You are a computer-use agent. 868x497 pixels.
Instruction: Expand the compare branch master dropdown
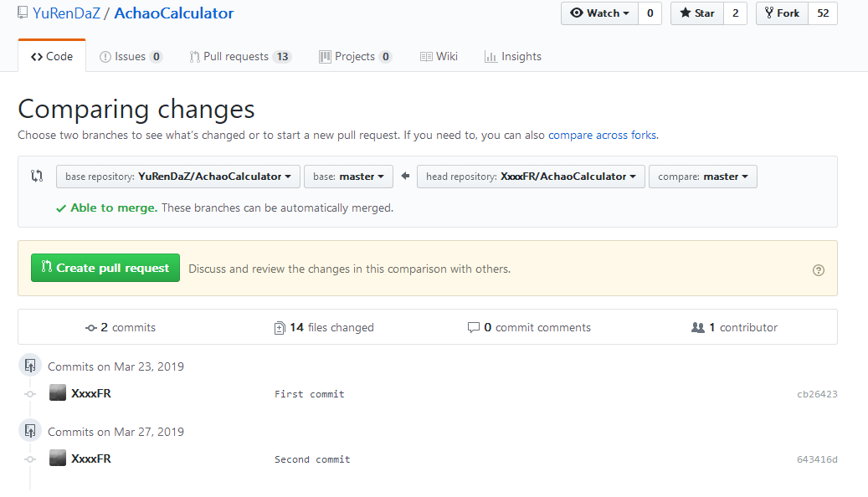(x=703, y=177)
